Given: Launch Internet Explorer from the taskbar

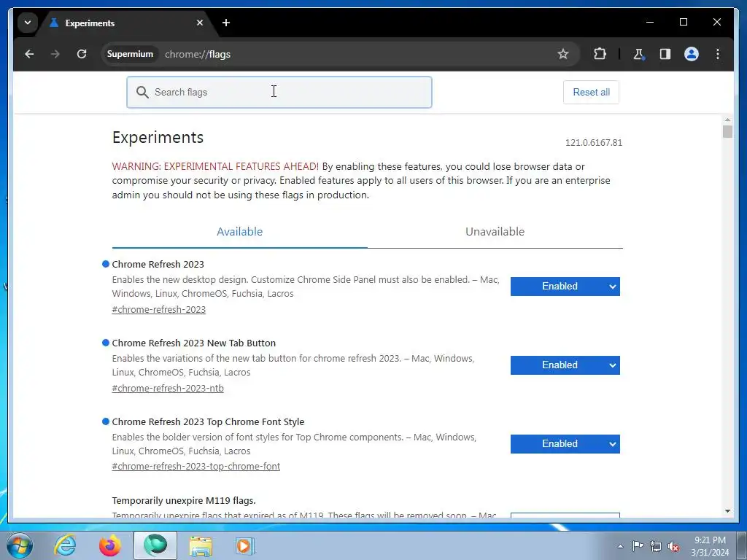Looking at the screenshot, I should tap(65, 545).
